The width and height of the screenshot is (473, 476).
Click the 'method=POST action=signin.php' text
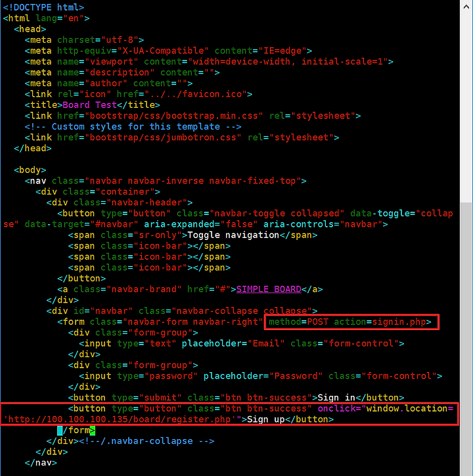tap(349, 321)
